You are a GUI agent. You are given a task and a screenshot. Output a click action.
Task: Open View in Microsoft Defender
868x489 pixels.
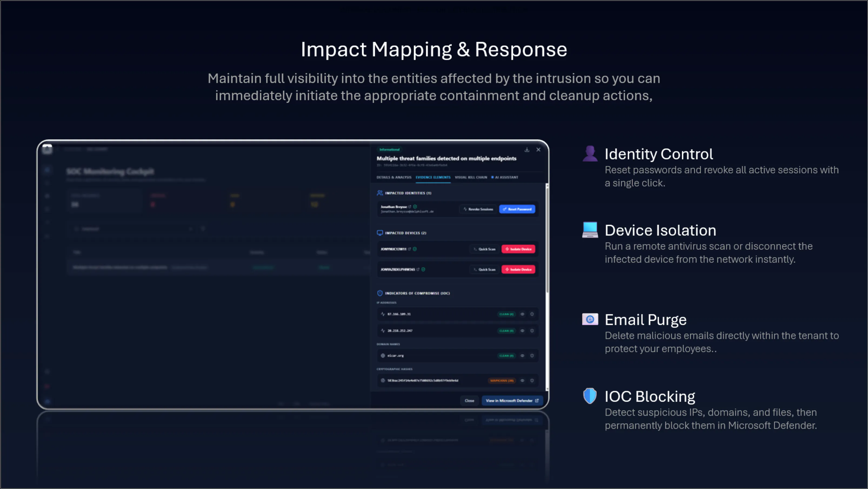click(512, 401)
